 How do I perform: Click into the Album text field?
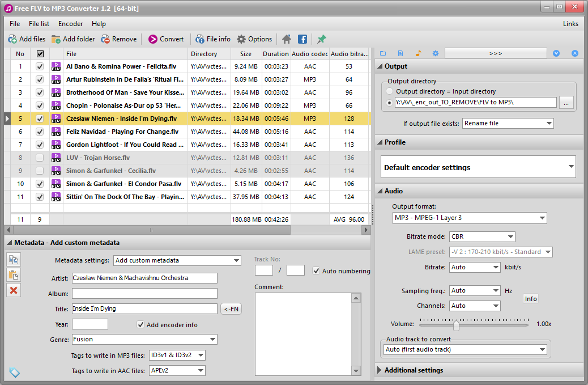click(x=144, y=294)
